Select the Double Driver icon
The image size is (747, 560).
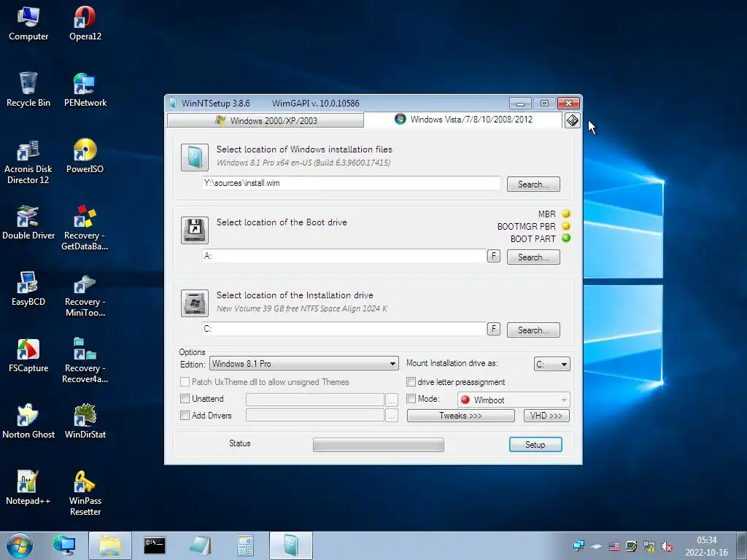pyautogui.click(x=28, y=223)
